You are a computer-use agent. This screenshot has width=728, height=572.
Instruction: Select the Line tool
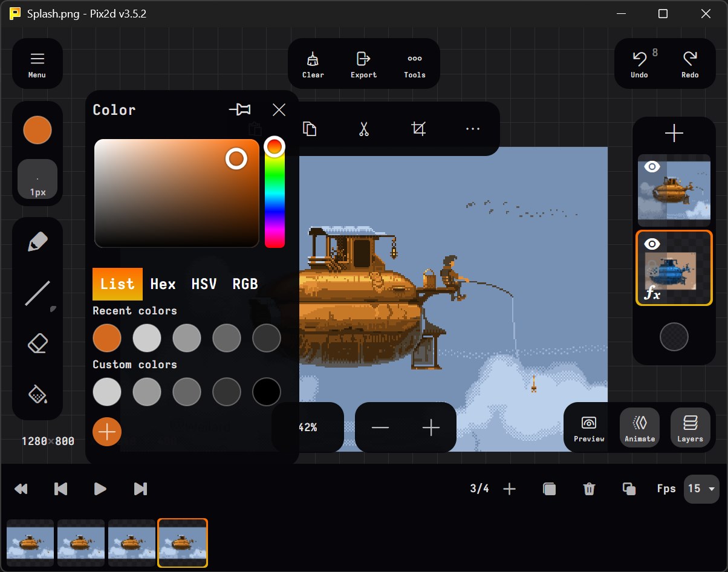(x=37, y=294)
